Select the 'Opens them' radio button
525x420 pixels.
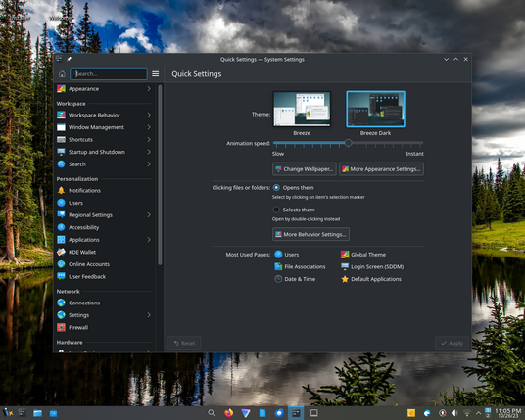[x=276, y=188]
